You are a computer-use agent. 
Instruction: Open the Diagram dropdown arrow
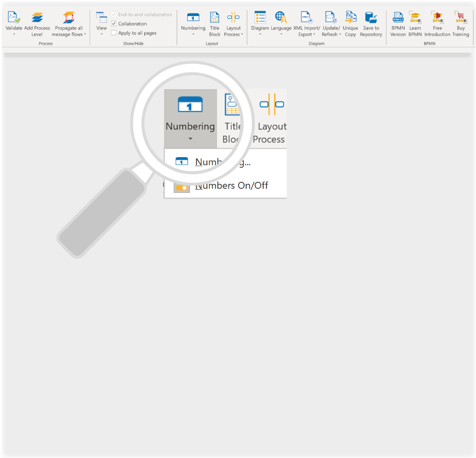pos(260,34)
